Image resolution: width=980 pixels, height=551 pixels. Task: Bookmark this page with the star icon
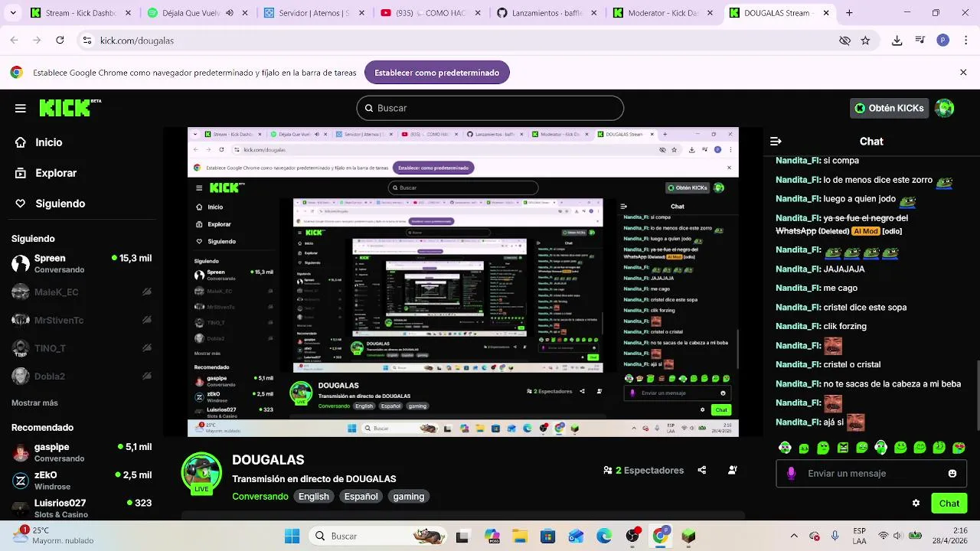click(865, 41)
